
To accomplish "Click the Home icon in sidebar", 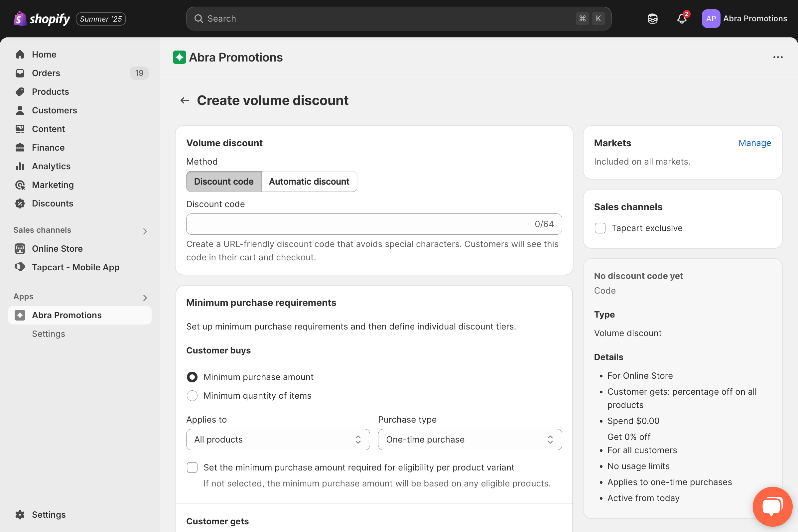I will 20,54.
